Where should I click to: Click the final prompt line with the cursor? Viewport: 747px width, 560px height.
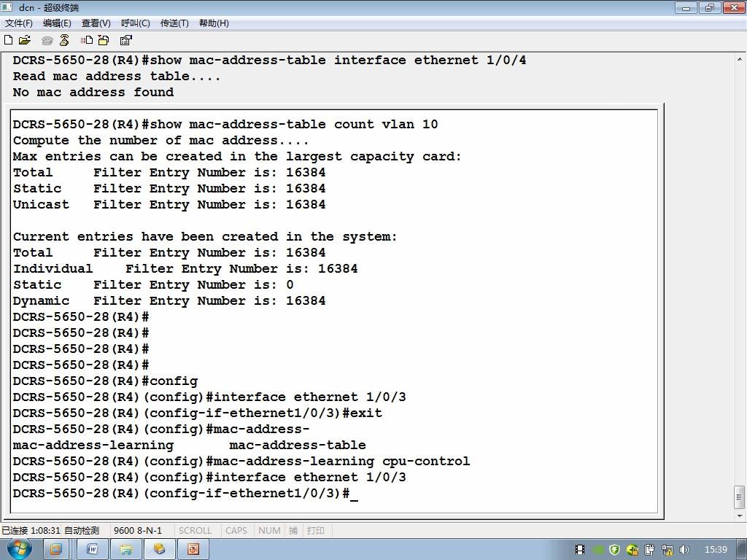click(185, 494)
